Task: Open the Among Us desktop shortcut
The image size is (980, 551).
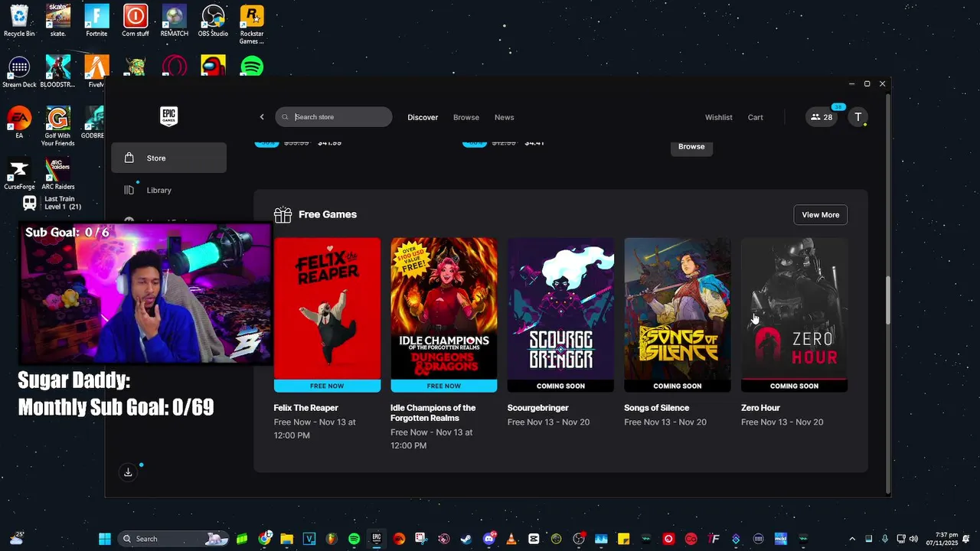Action: (x=213, y=66)
